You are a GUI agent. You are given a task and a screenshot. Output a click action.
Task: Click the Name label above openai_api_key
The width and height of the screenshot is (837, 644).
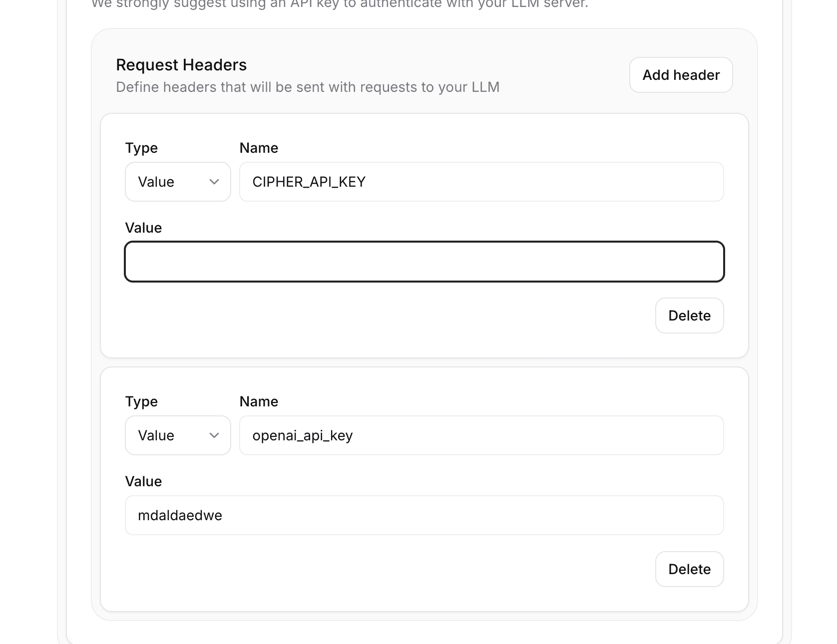tap(259, 401)
